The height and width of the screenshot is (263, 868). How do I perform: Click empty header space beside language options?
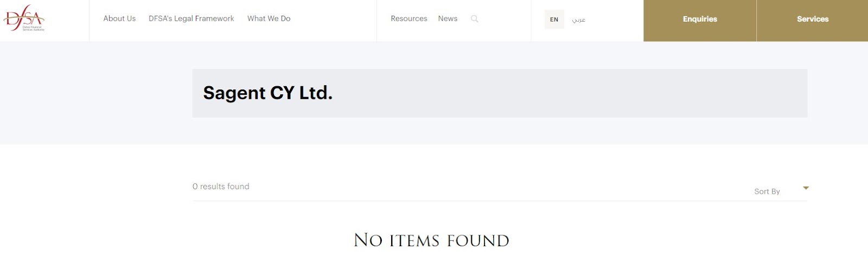point(614,21)
